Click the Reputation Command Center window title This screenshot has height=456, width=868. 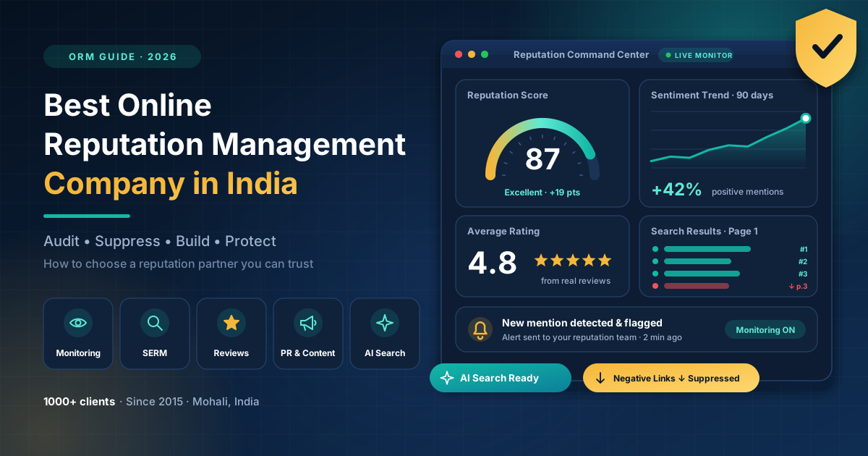click(582, 55)
